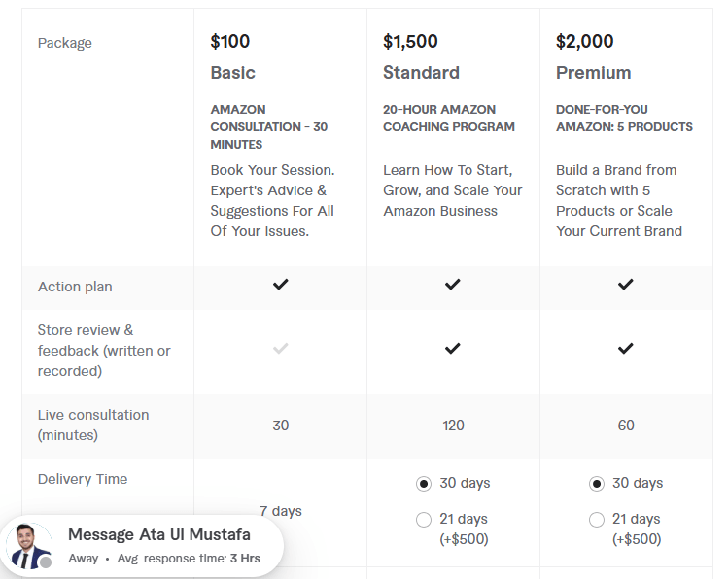Click the Basic package heading
The height and width of the screenshot is (579, 728).
[x=233, y=73]
